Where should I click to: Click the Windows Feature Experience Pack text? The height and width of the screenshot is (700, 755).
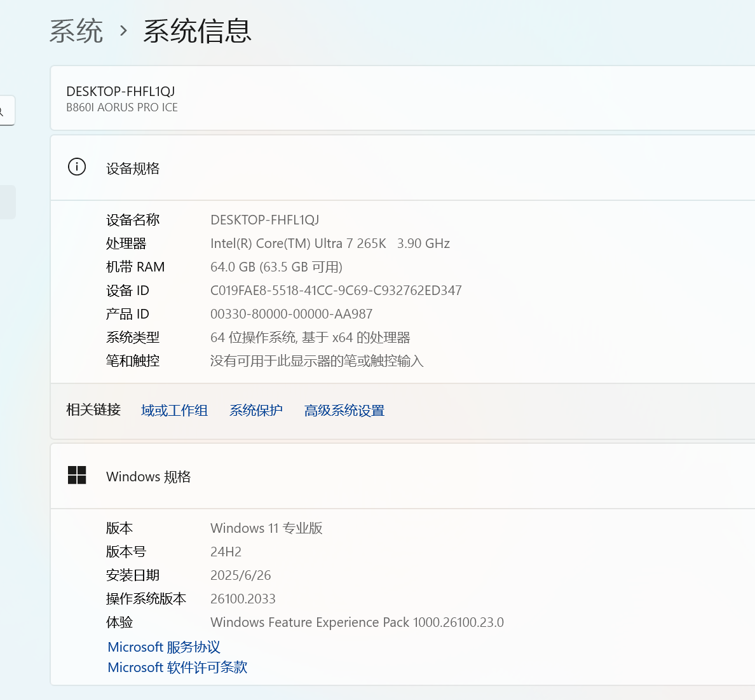click(357, 622)
